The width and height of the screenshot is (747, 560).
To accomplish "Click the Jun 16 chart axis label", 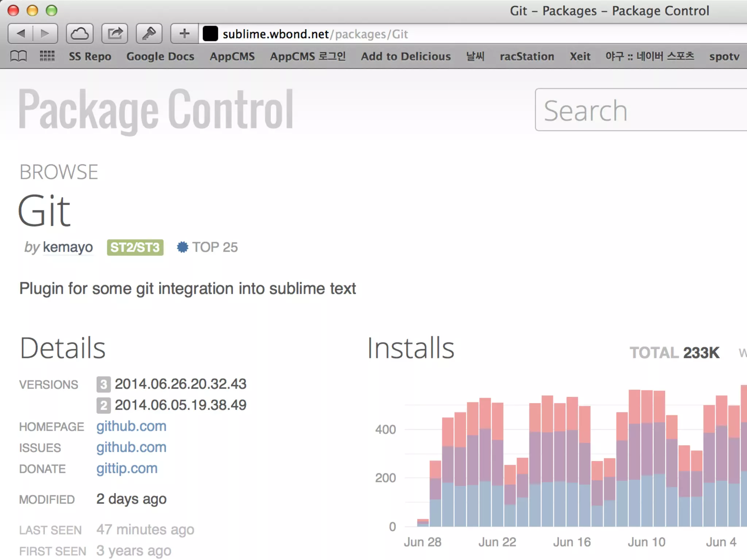I will pyautogui.click(x=572, y=542).
